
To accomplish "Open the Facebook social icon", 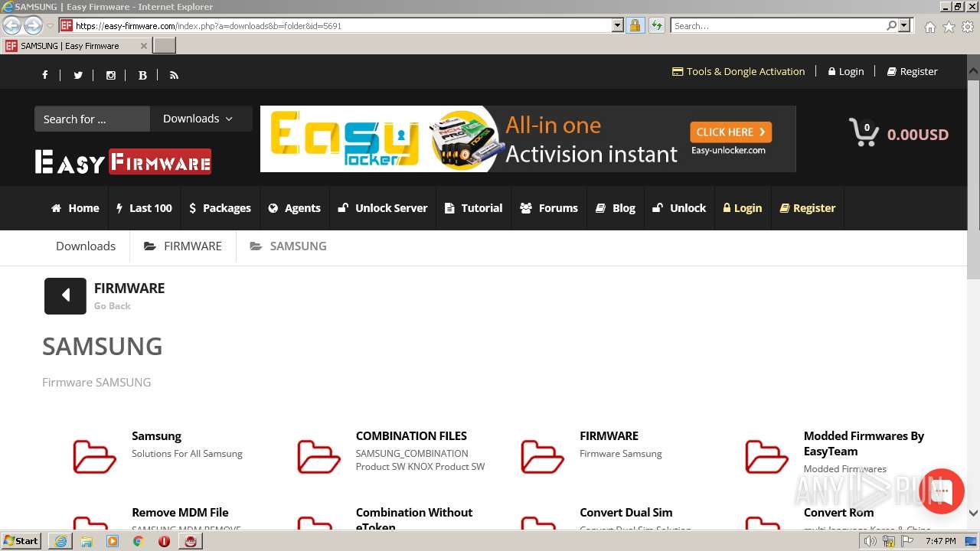I will [45, 75].
